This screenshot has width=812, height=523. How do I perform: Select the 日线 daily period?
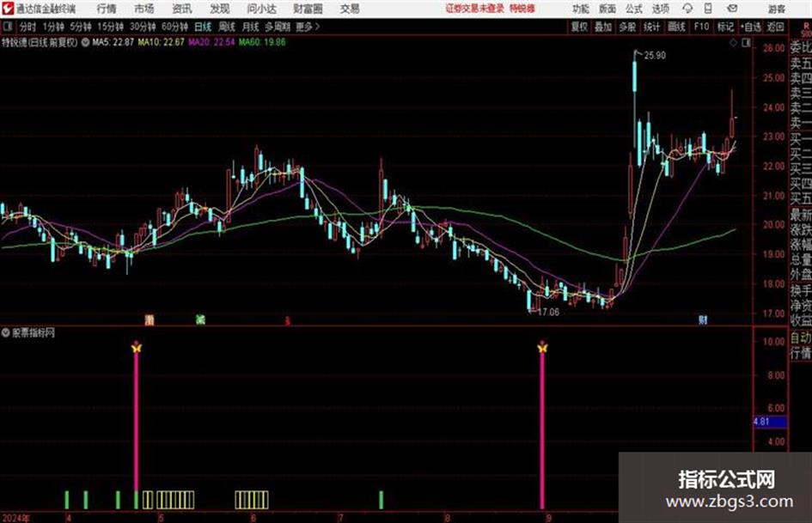tap(203, 27)
